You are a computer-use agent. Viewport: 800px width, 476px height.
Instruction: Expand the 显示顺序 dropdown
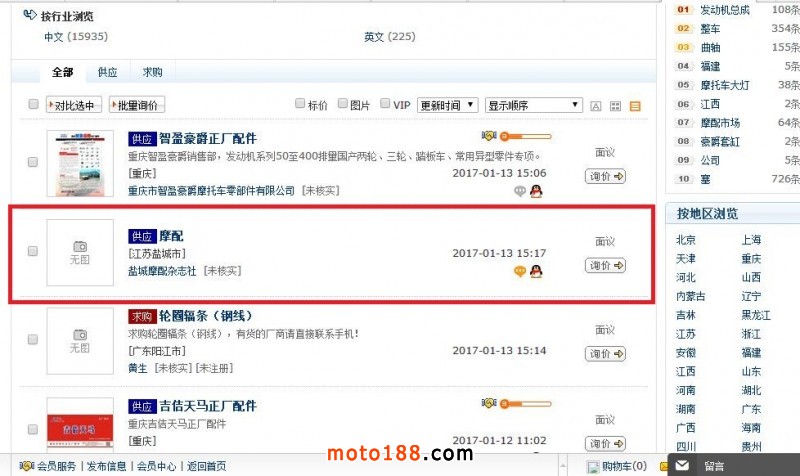[534, 105]
